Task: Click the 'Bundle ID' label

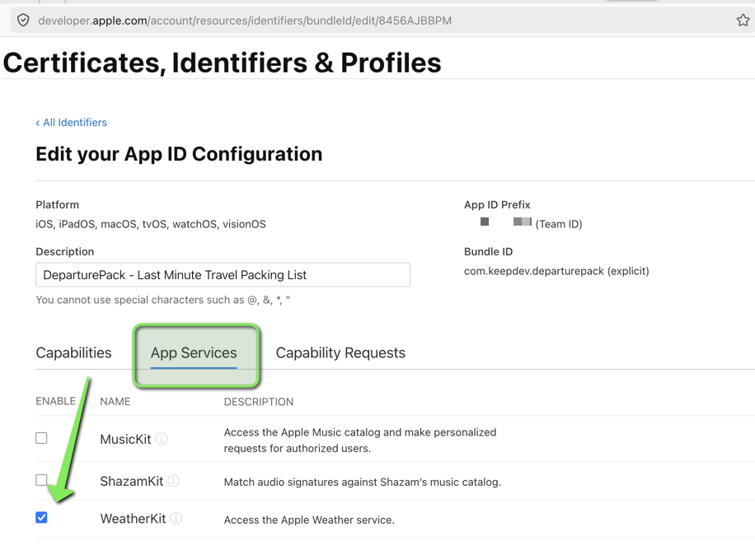Action: click(488, 252)
